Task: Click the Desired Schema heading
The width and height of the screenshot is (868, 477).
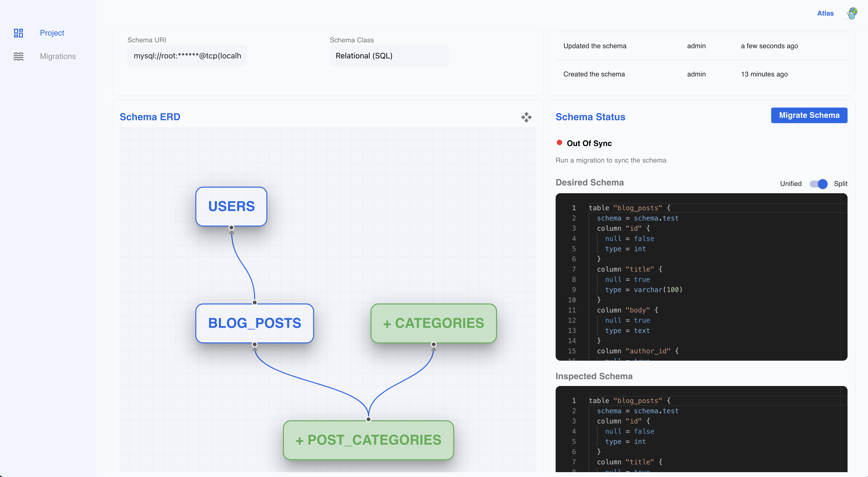Action: click(x=590, y=182)
